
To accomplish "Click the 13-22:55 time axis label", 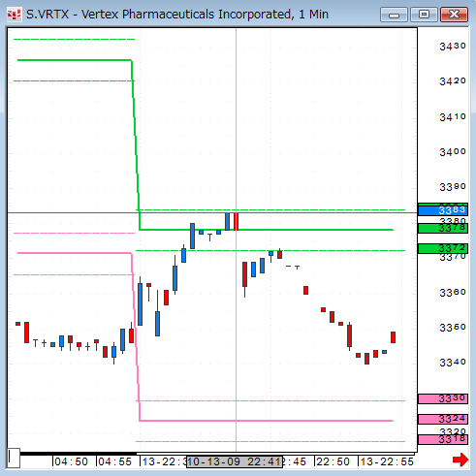I will tap(387, 461).
